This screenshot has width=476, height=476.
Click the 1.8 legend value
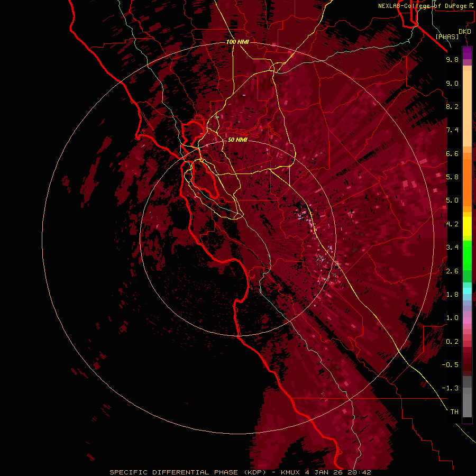[452, 295]
